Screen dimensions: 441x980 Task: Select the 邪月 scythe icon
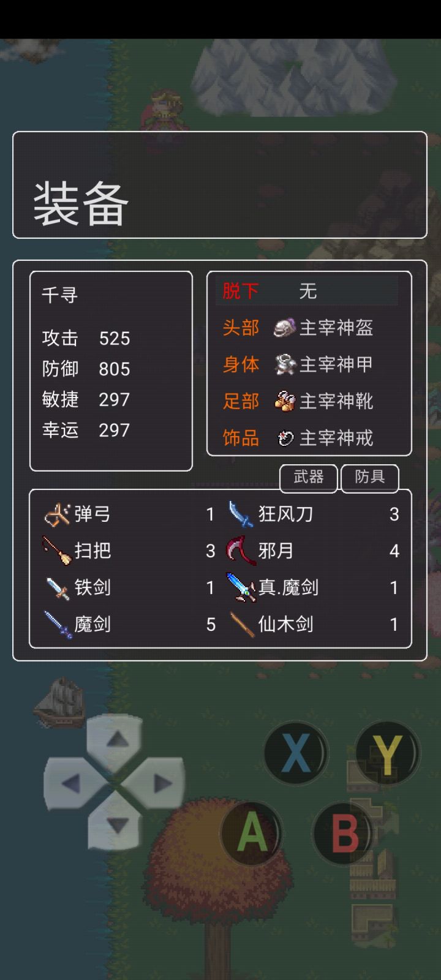pos(240,550)
